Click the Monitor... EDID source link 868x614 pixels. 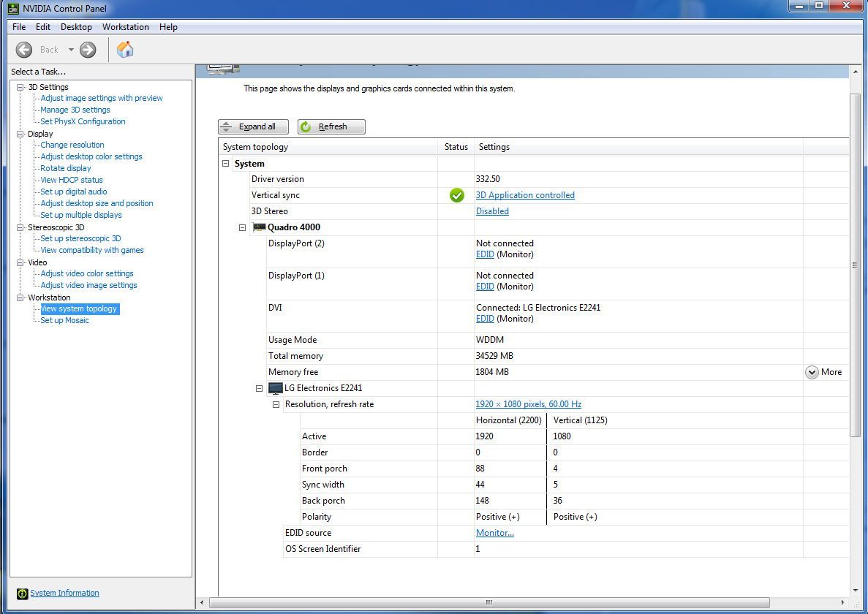tap(495, 533)
